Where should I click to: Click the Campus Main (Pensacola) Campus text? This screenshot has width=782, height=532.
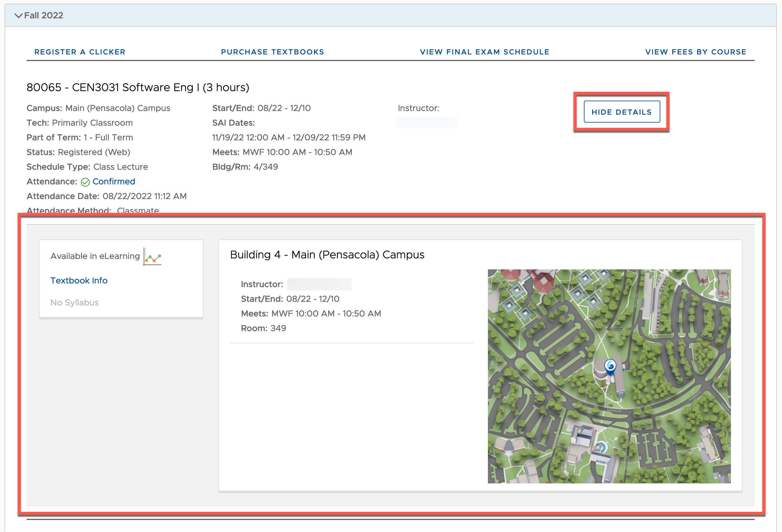(x=98, y=108)
